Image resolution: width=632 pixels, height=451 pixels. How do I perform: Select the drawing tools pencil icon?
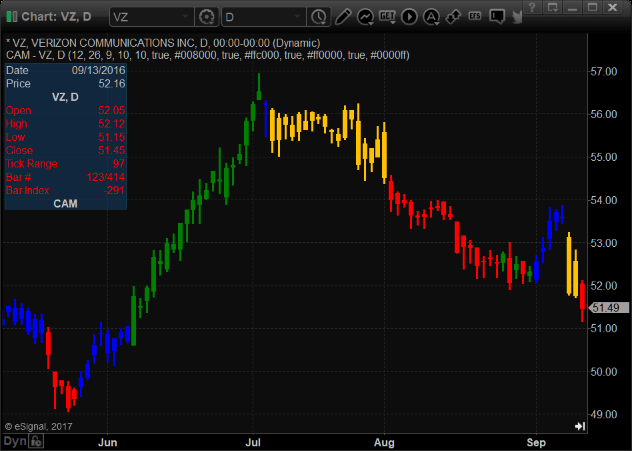343,17
